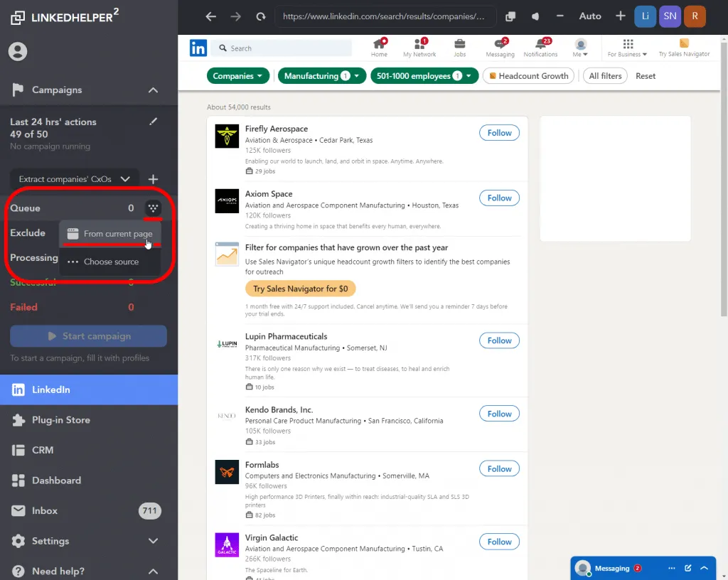Open LinkedIn Home nav icon

[379, 48]
